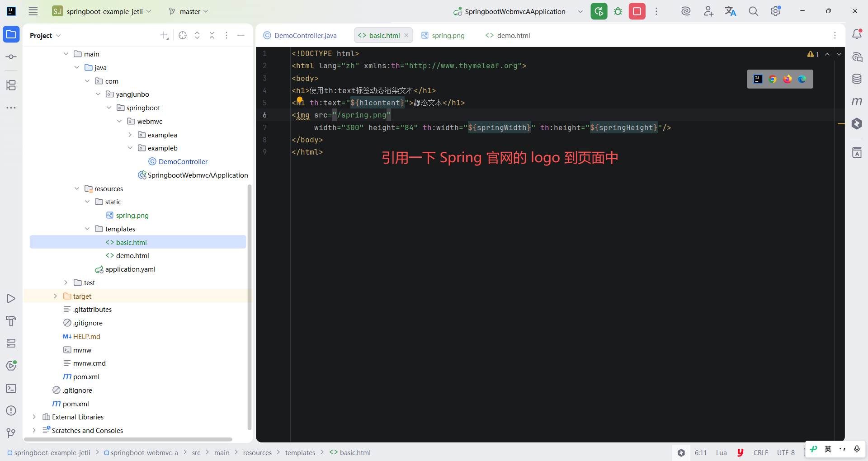The width and height of the screenshot is (868, 461).
Task: Click warning stripe marker in editor gutter
Action: pos(841,123)
